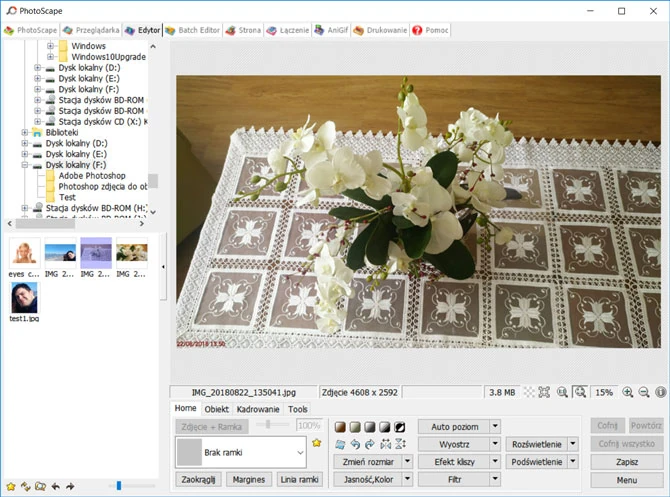670x497 pixels.
Task: Click the star icon beside frame selector
Action: pyautogui.click(x=317, y=442)
